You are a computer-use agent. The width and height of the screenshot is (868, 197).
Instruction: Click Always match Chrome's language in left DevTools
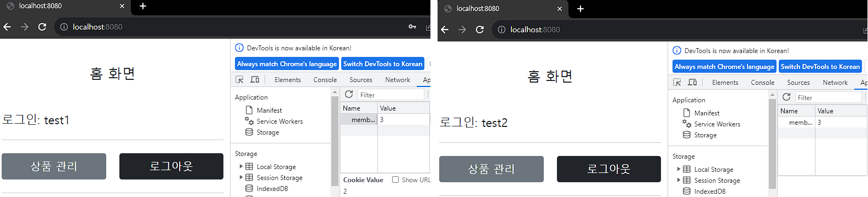tap(287, 64)
